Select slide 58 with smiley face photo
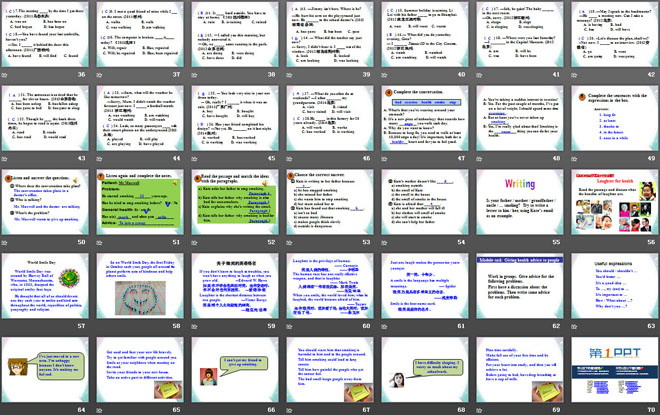This screenshot has height=415, width=660. pos(140,285)
